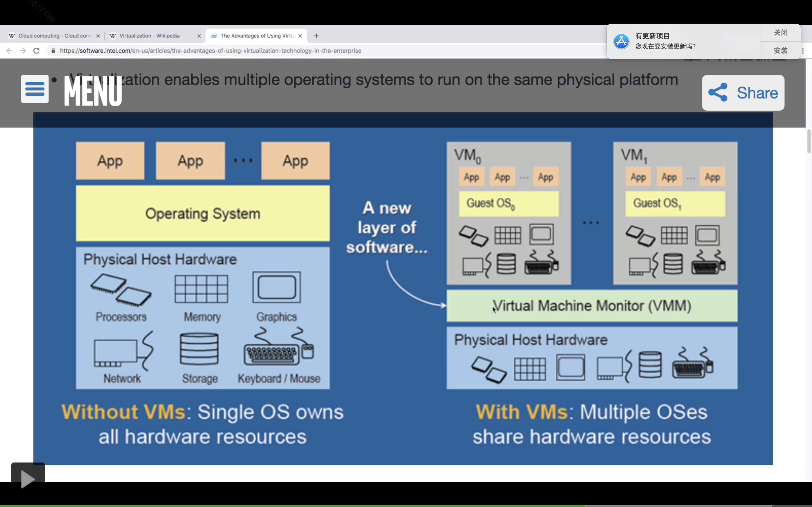This screenshot has width=812, height=507.
Task: Click the hamburger menu icon
Action: (35, 89)
